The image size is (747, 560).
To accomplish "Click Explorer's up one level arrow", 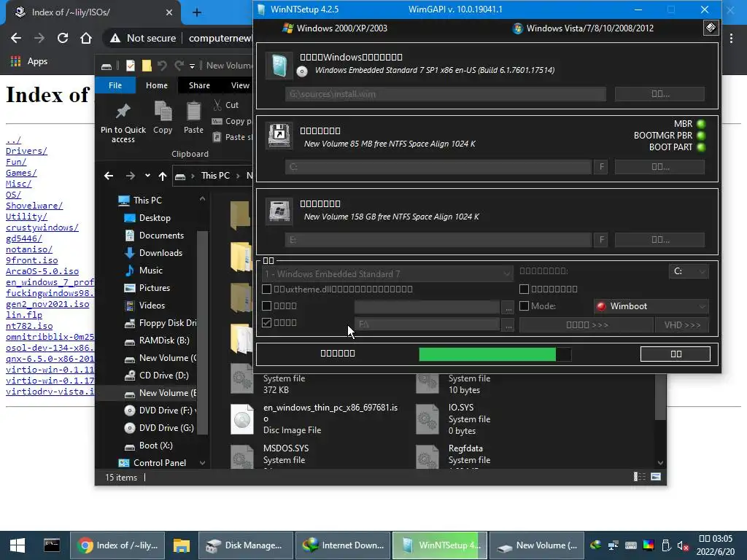I will [163, 176].
